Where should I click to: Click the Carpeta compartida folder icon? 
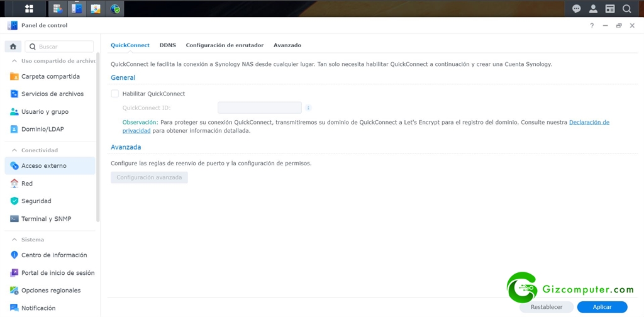14,76
